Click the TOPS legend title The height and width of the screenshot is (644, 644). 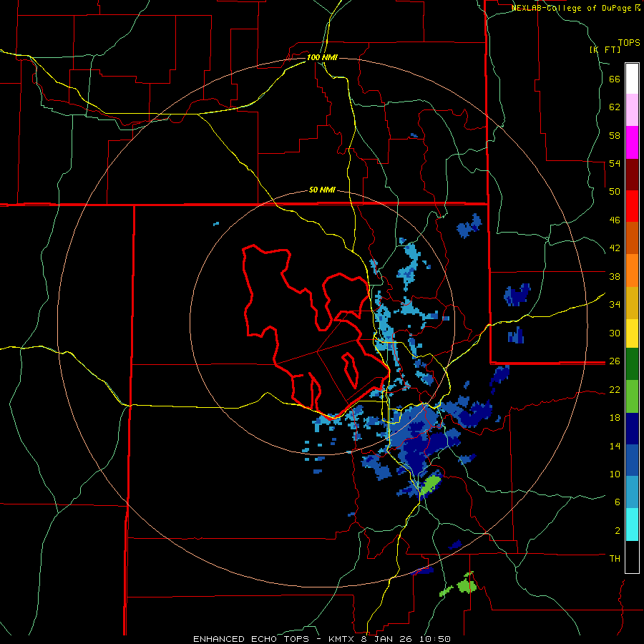click(629, 43)
